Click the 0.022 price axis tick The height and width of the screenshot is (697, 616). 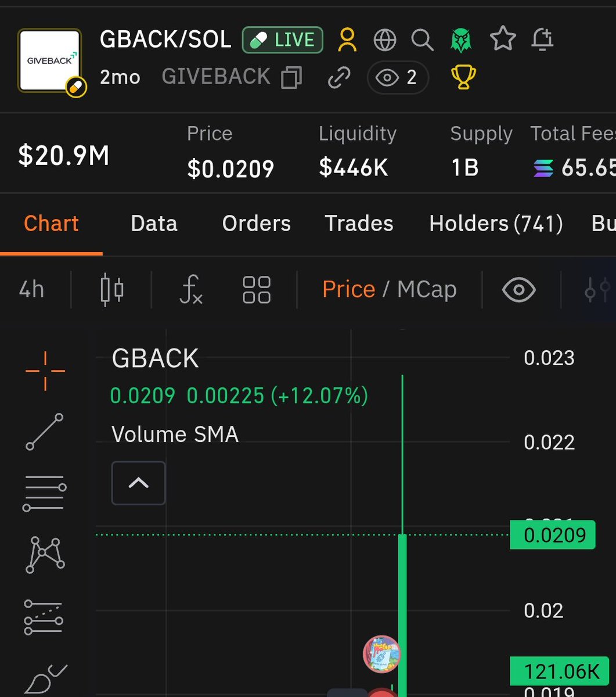click(x=549, y=443)
